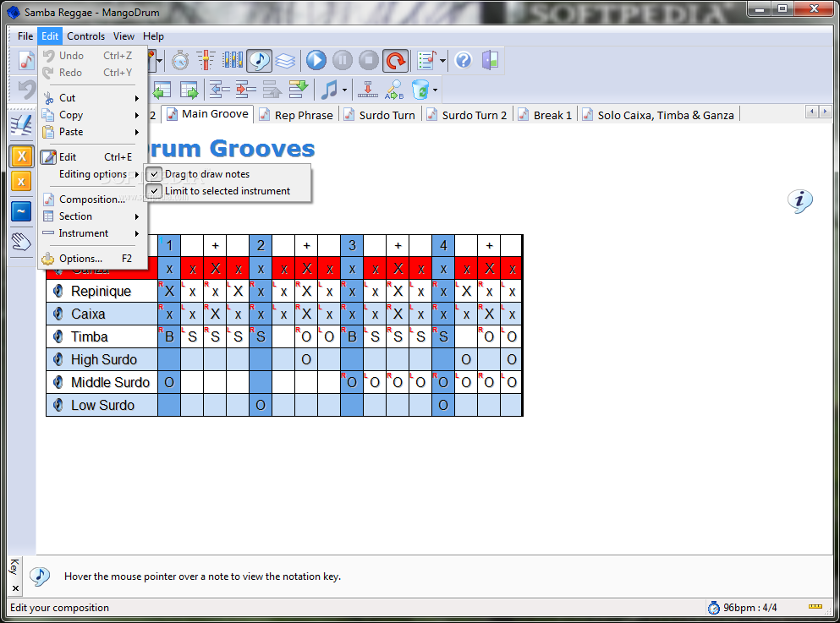Expand the music note dropdown arrow
Viewport: 840px width, 623px height.
(344, 90)
